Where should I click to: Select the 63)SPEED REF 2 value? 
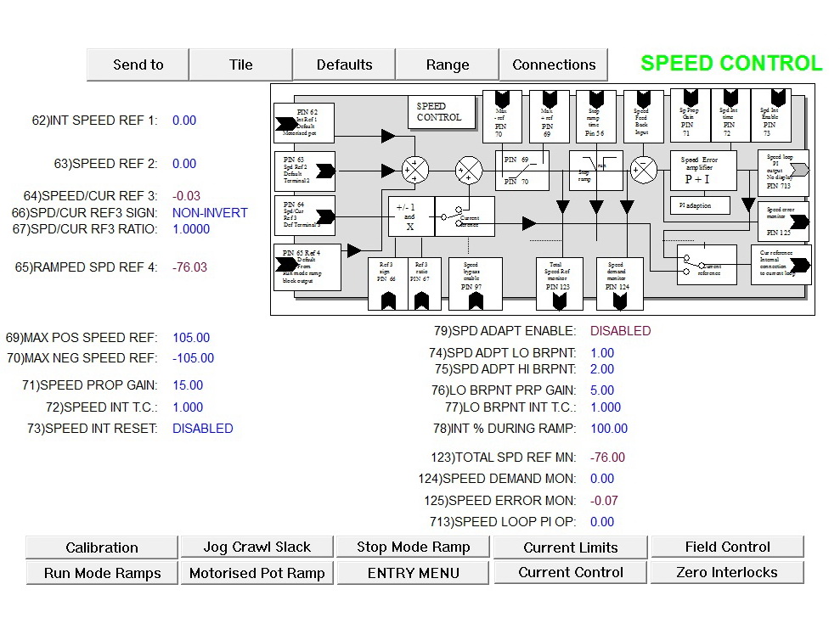(184, 164)
